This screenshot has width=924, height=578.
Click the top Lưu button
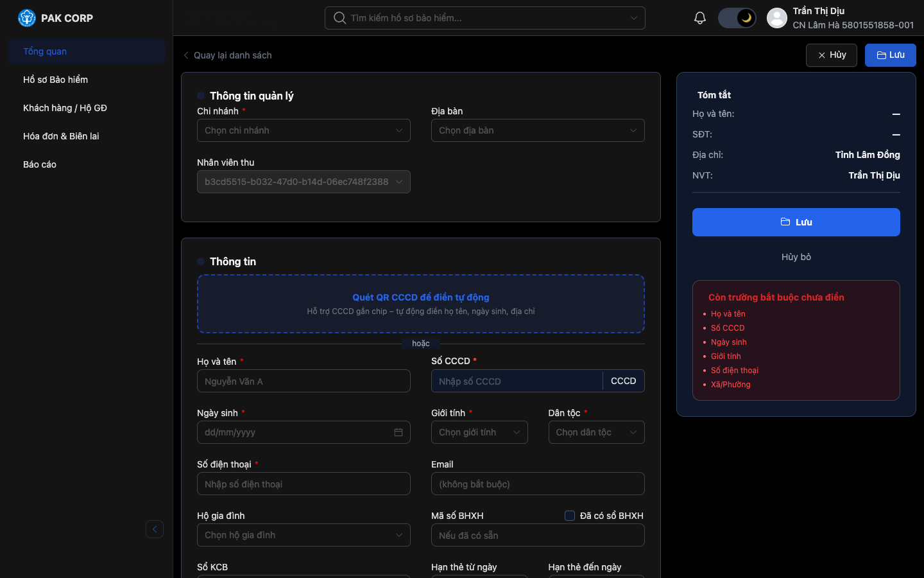click(891, 55)
